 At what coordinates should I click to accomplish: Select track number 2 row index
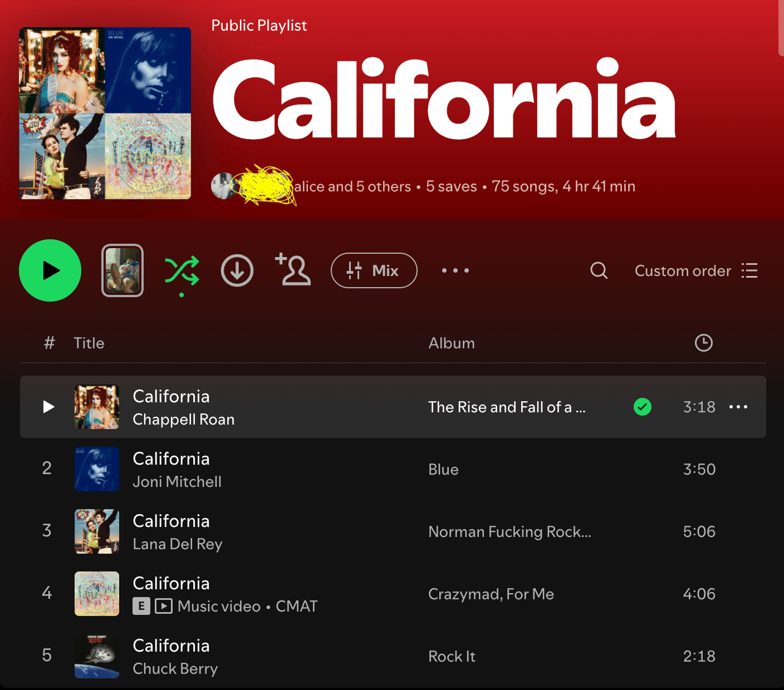coord(47,469)
